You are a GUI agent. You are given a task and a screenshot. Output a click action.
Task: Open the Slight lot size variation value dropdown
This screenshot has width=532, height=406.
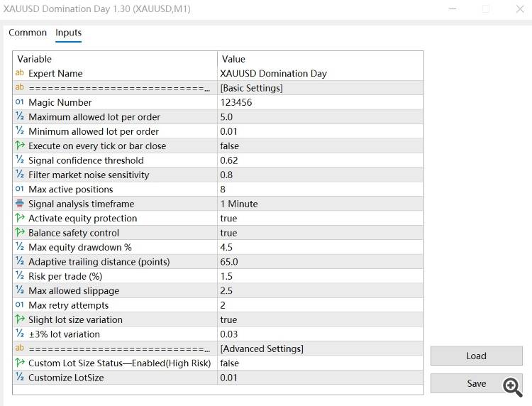[x=319, y=320]
